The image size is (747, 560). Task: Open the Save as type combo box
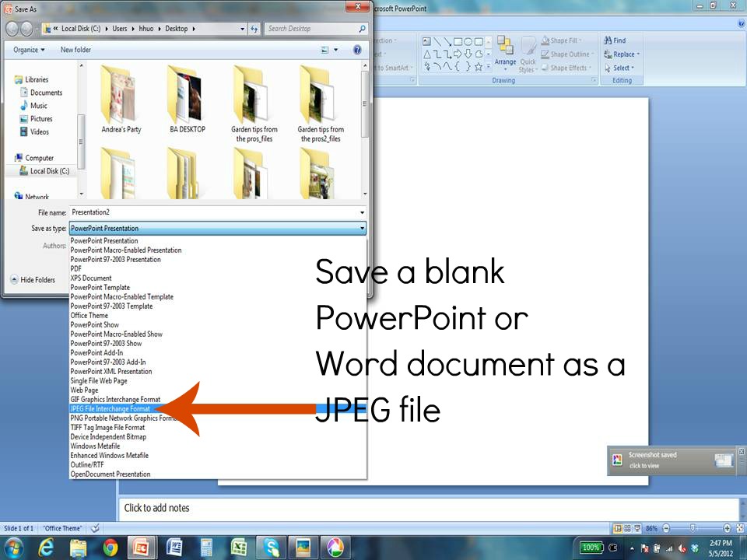218,228
